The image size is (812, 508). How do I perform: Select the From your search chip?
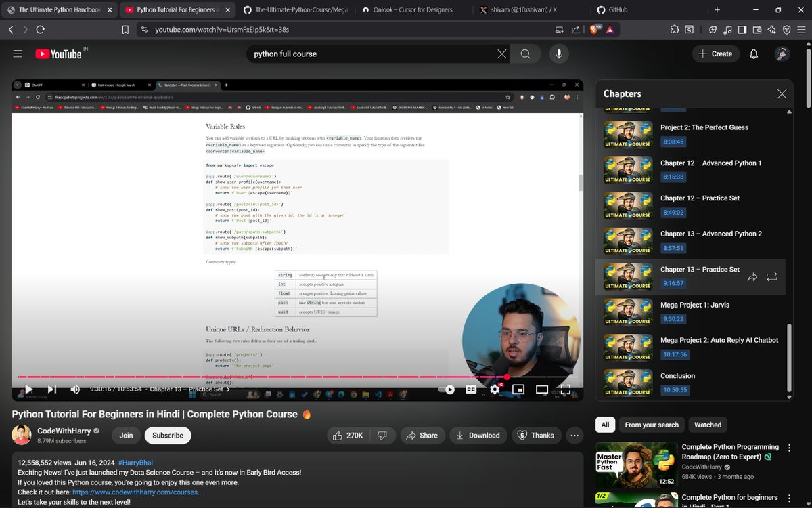pos(652,425)
